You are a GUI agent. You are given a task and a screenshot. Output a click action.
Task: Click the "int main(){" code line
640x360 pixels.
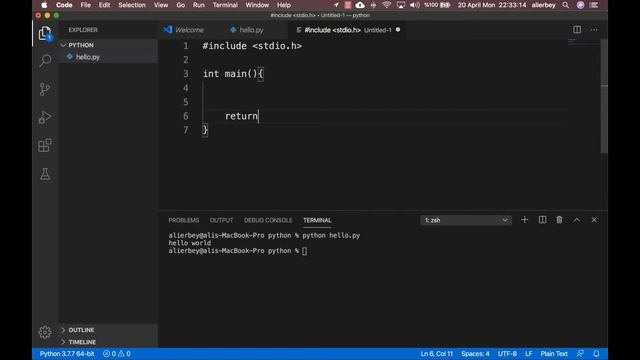[x=233, y=74]
